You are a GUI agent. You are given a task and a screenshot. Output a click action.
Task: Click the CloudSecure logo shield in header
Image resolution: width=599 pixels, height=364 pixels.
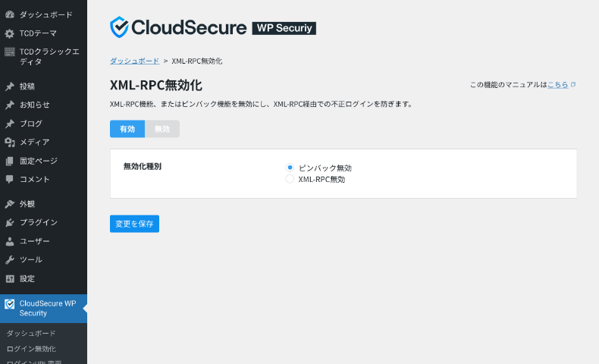point(119,27)
